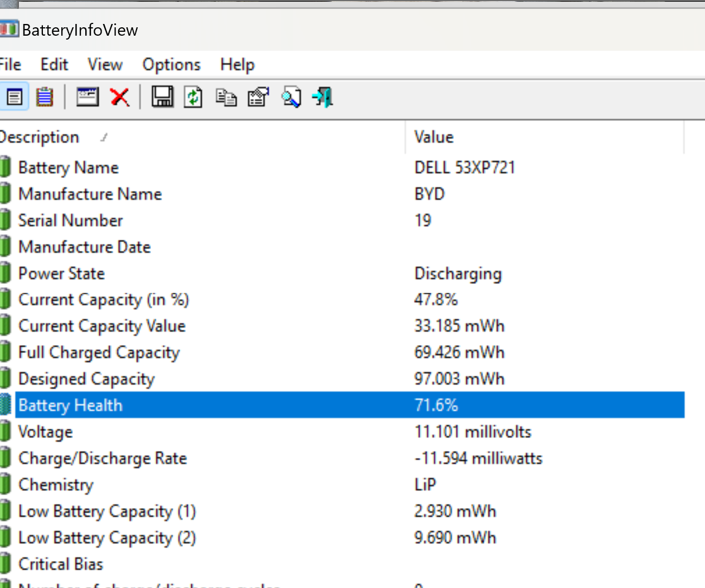Click the Properties icon in the toolbar
This screenshot has height=588, width=705.
pyautogui.click(x=258, y=98)
